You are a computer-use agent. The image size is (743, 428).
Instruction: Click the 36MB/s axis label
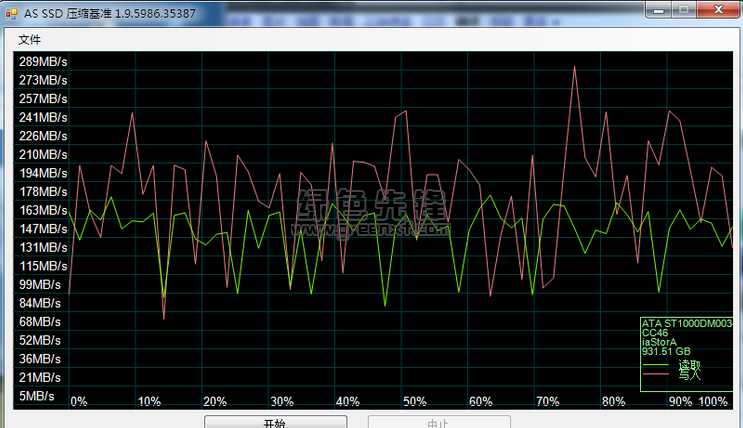pyautogui.click(x=40, y=359)
